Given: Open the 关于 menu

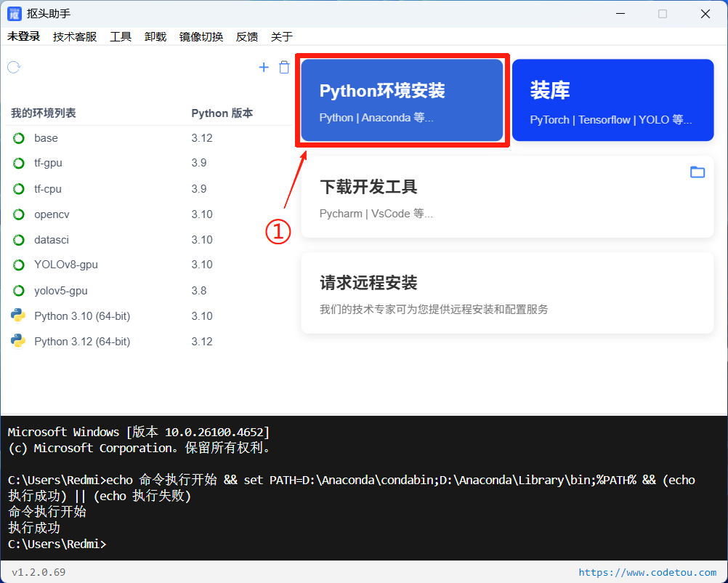Looking at the screenshot, I should coord(282,36).
